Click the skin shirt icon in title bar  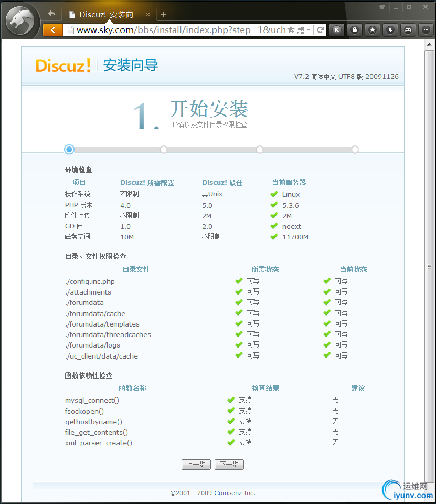pyautogui.click(x=382, y=7)
